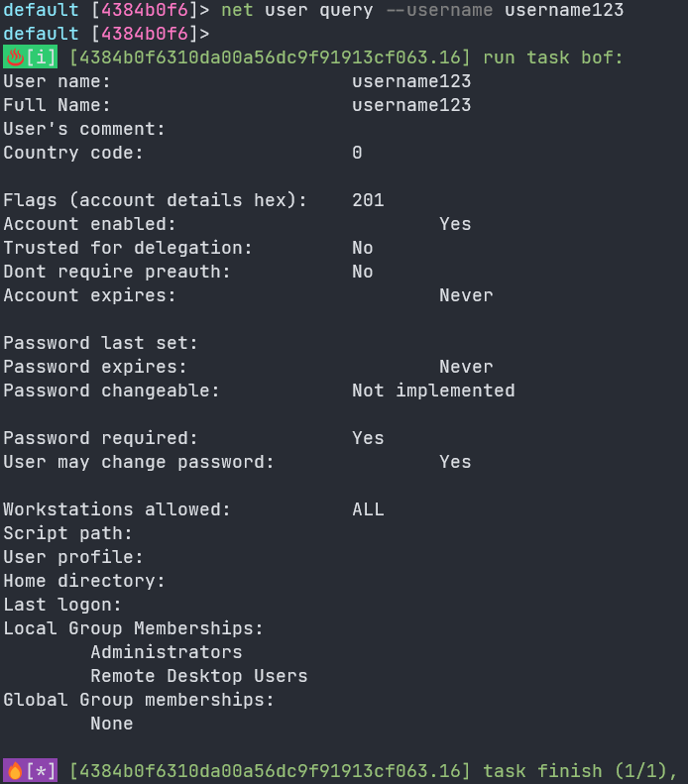Click the 'Not implemented' value
Viewport: 688px width, 784px height.
click(433, 391)
